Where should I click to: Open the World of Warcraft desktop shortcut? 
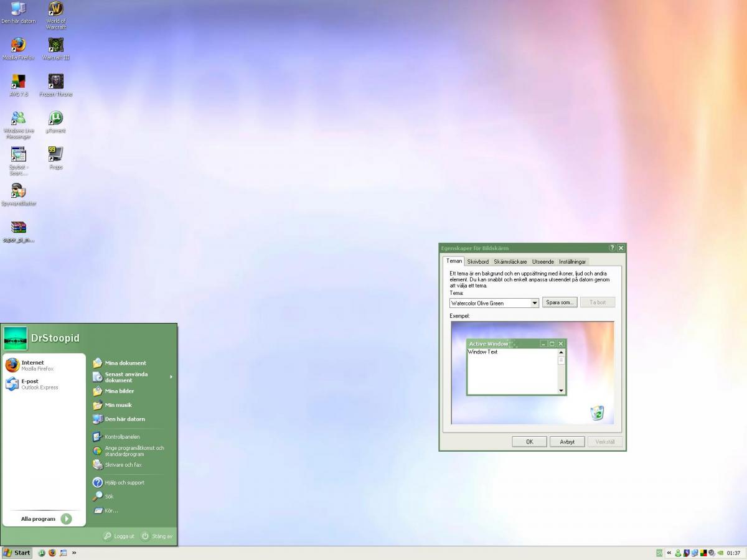click(56, 9)
